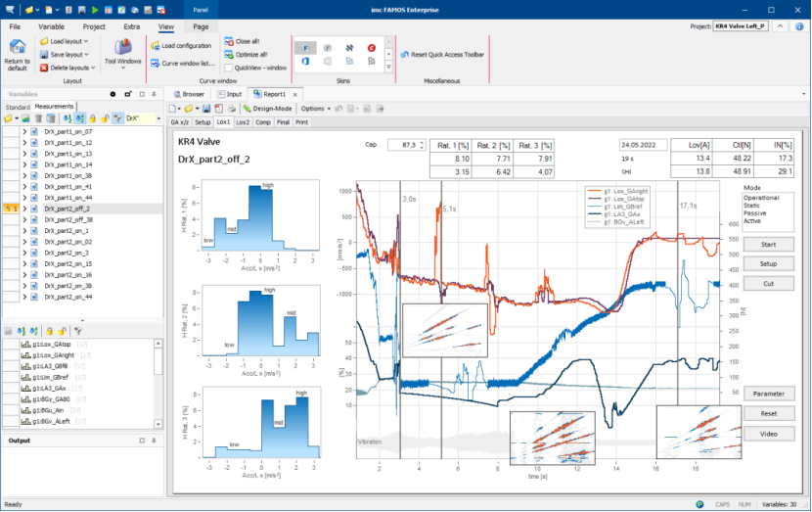Click the Parameter button

[x=769, y=394]
